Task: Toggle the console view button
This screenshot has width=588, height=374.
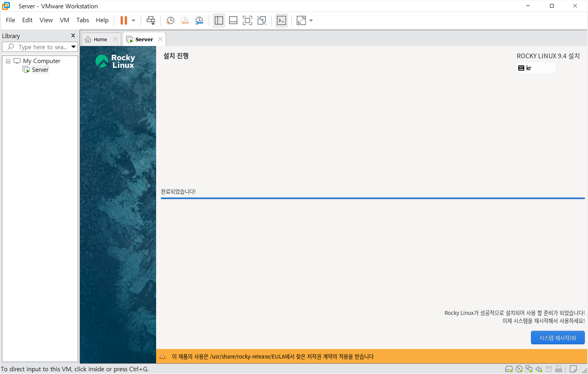Action: pyautogui.click(x=281, y=21)
